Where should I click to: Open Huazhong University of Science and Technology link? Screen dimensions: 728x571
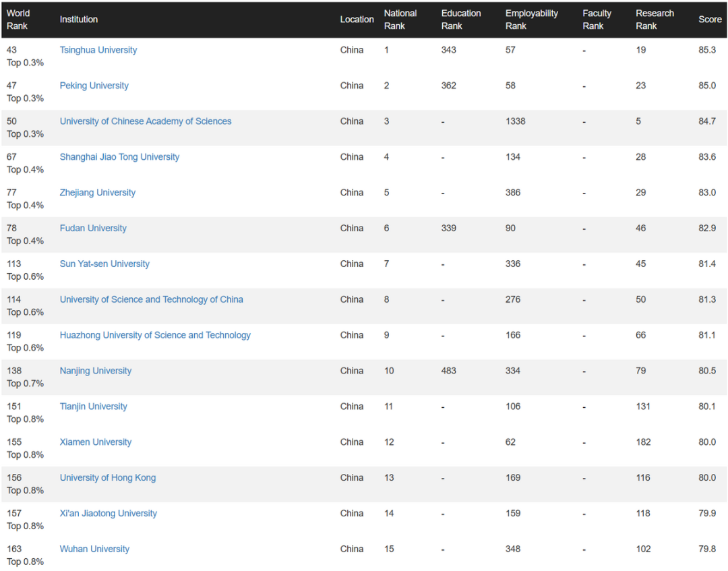coord(155,336)
